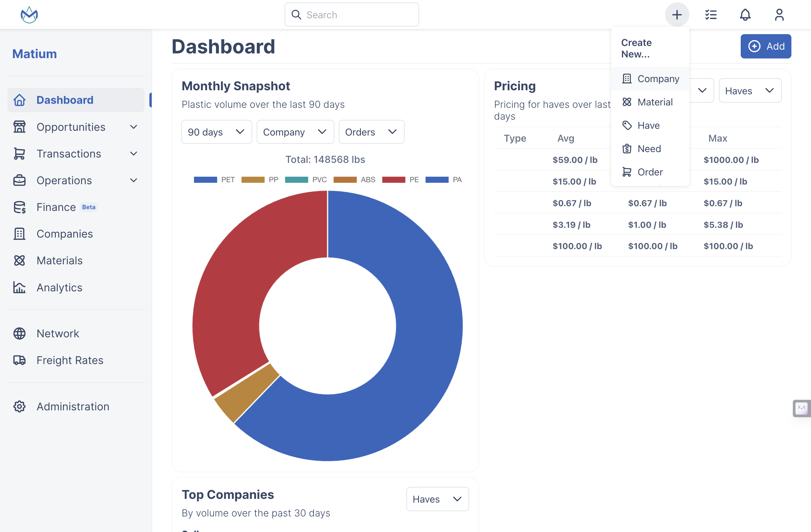Viewport: 811px width, 532px height.
Task: Click the Beta badge next to Finance
Action: pos(89,207)
